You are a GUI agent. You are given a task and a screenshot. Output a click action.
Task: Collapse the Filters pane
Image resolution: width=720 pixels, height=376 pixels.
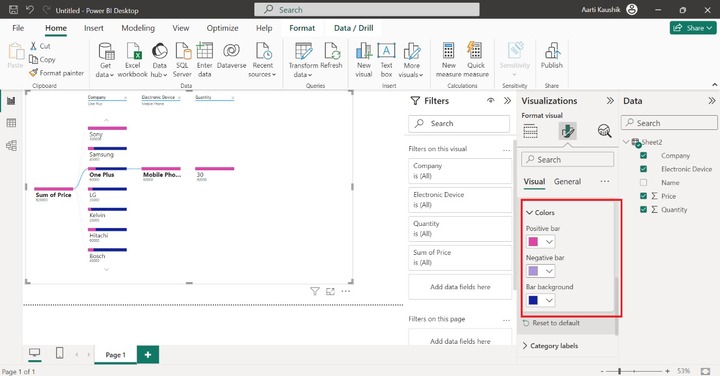pos(507,101)
